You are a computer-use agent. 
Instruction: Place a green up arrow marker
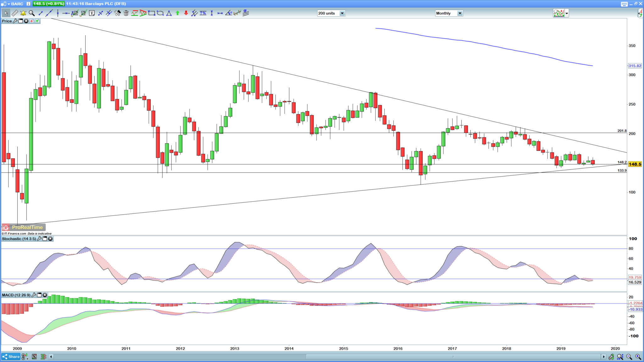(178, 13)
